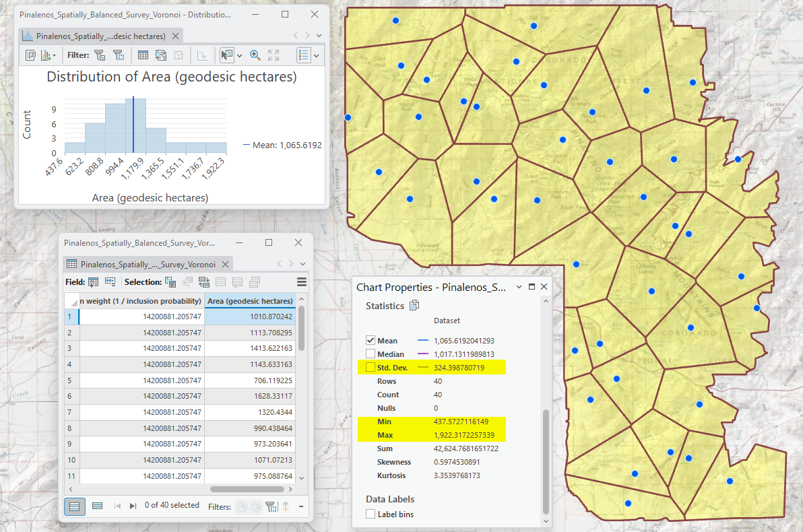Click the table extent filter icon
Viewport: 803px width, 532px height.
[271, 507]
